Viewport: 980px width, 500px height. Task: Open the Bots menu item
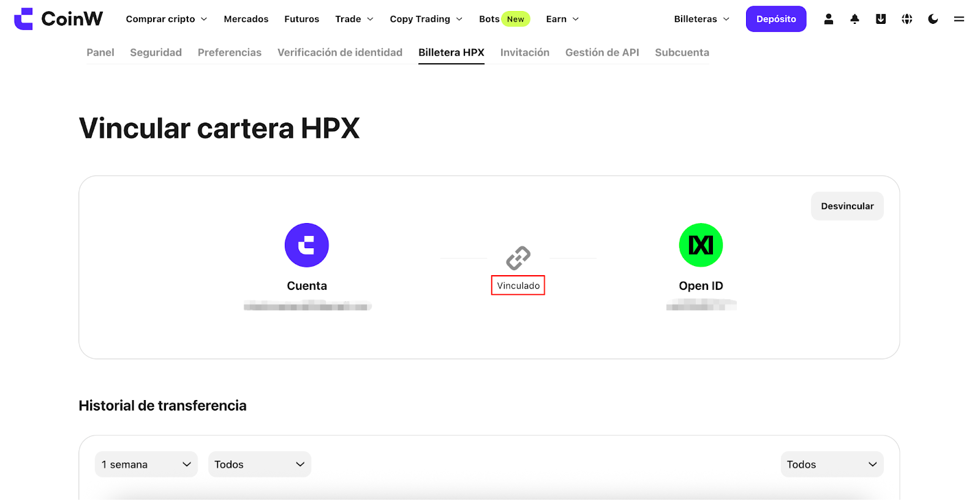point(505,19)
